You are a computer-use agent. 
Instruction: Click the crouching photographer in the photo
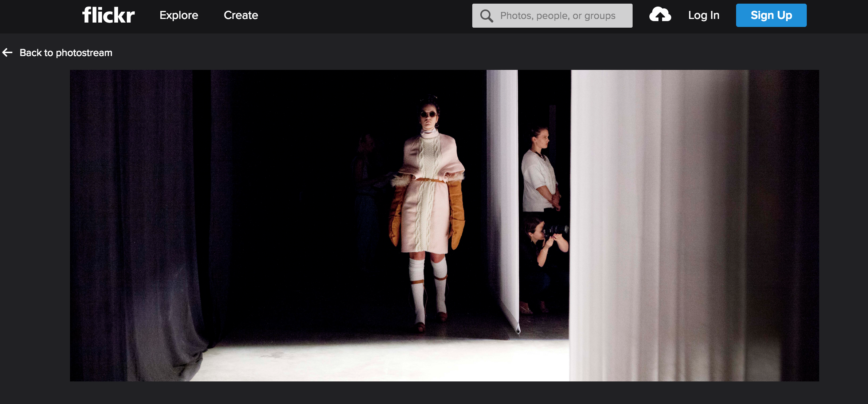(539, 255)
